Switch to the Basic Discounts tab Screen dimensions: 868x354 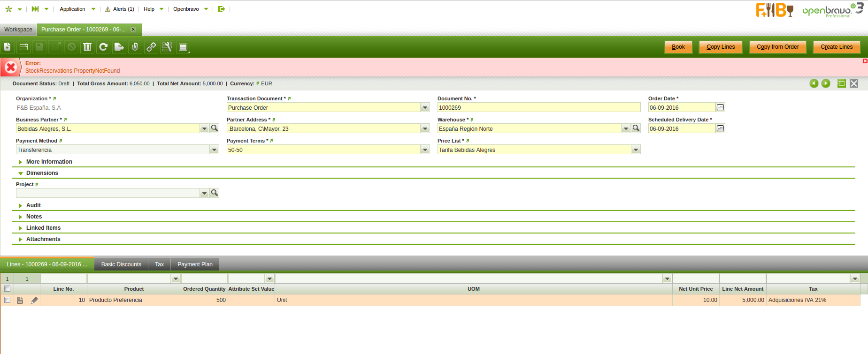click(x=121, y=264)
